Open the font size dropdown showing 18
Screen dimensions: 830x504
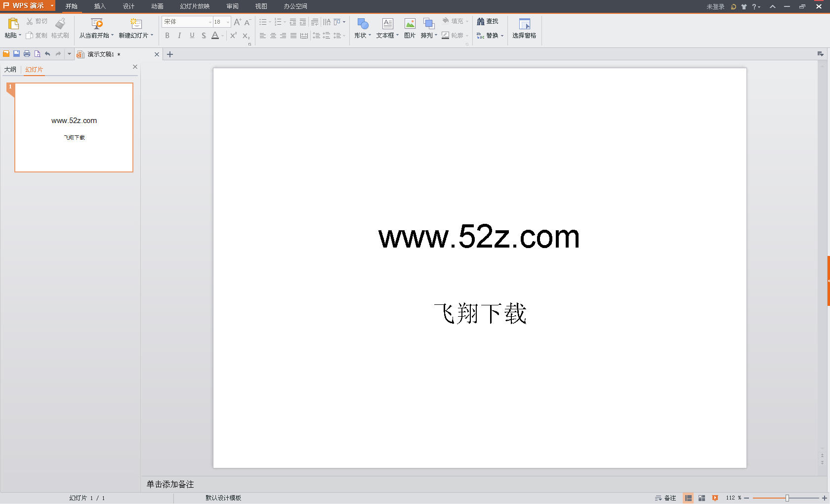pos(228,22)
